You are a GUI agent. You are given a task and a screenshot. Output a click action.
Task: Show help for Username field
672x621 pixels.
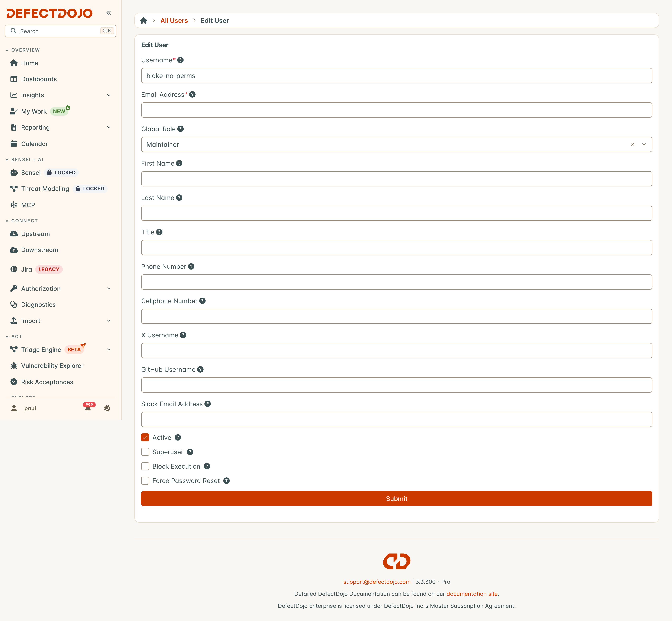pos(181,60)
